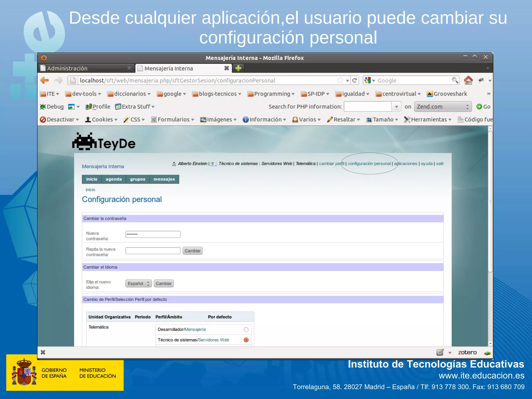
Task: Click the tomato icon in status bar
Action: 487,353
